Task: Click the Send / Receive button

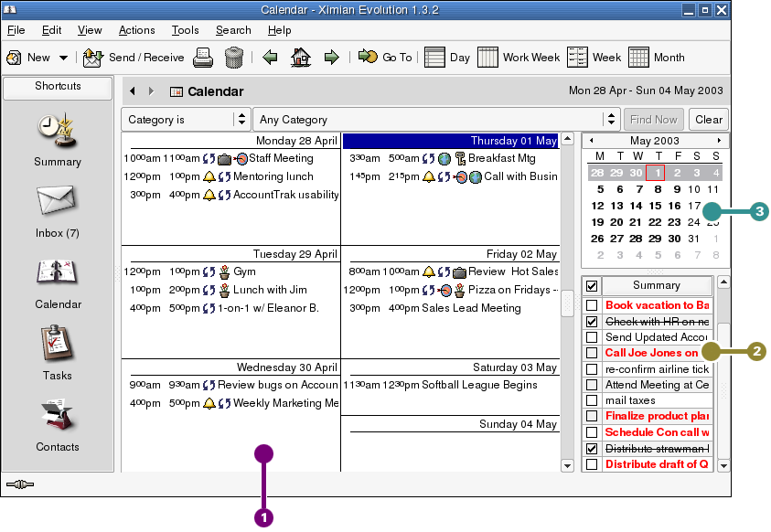Action: (134, 58)
